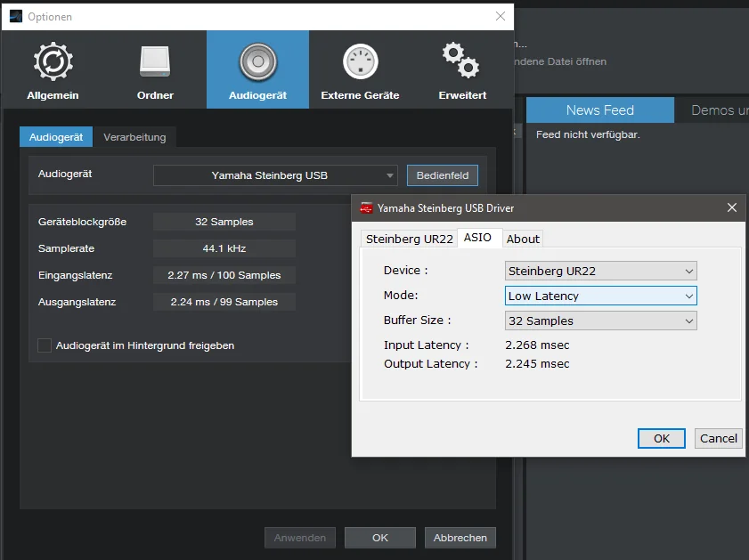Close the Optionen window
Viewport: 749px width, 560px height.
[501, 16]
